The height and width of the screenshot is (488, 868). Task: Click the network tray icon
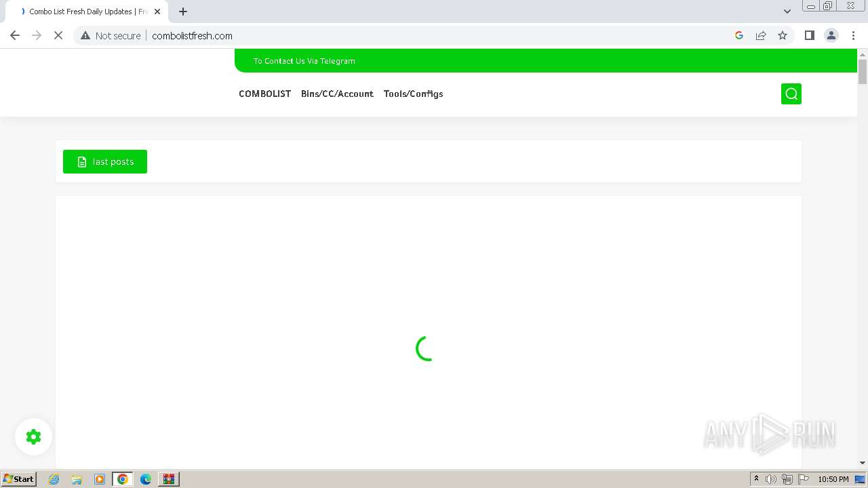click(x=787, y=479)
